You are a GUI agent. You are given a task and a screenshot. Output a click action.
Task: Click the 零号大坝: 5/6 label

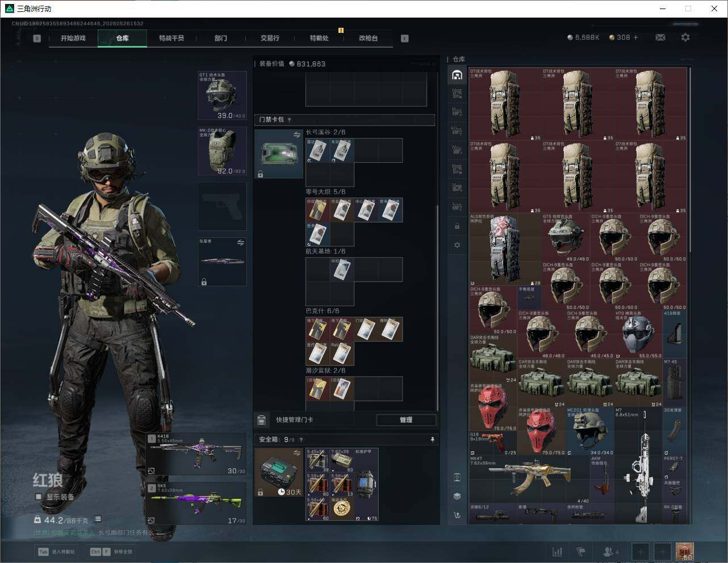pos(325,192)
